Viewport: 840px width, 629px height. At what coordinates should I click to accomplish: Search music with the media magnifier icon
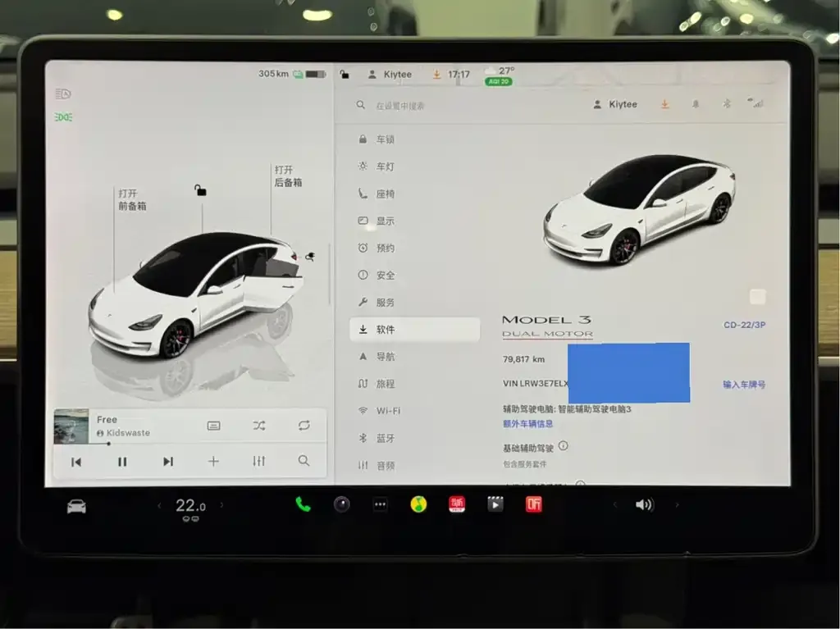(304, 461)
